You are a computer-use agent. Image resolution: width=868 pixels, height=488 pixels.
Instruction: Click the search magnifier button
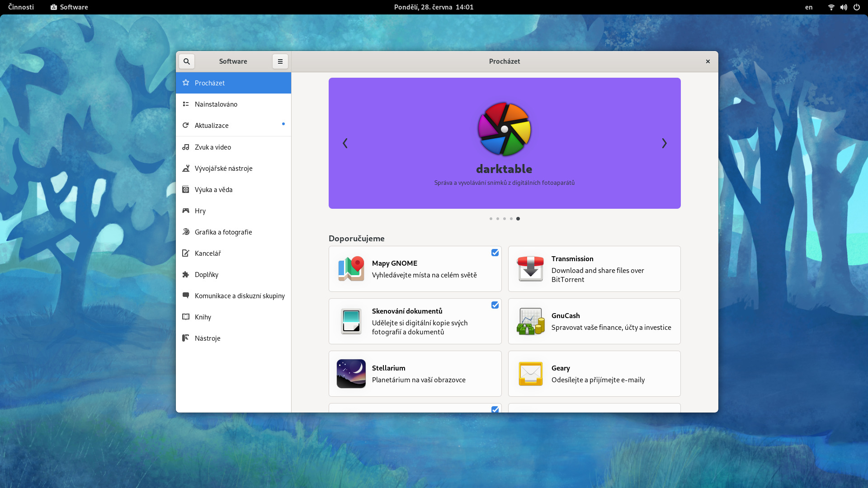point(186,61)
